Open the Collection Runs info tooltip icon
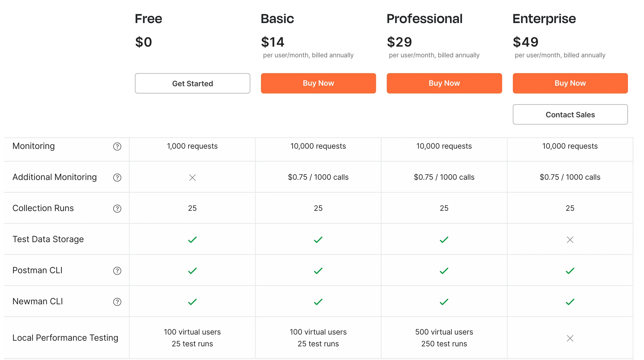This screenshot has width=644, height=360. 117,209
